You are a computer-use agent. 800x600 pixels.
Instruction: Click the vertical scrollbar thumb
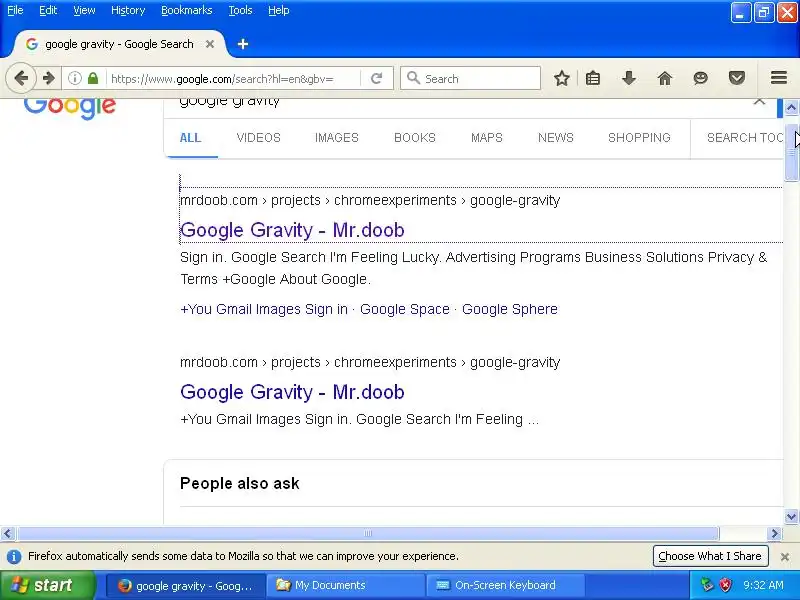[791, 153]
